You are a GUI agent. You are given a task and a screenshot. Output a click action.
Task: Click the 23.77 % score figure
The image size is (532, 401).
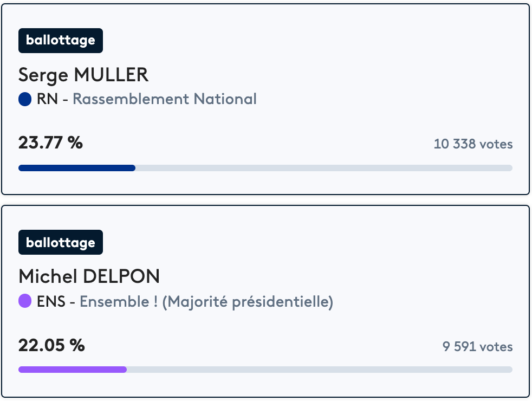tap(50, 143)
